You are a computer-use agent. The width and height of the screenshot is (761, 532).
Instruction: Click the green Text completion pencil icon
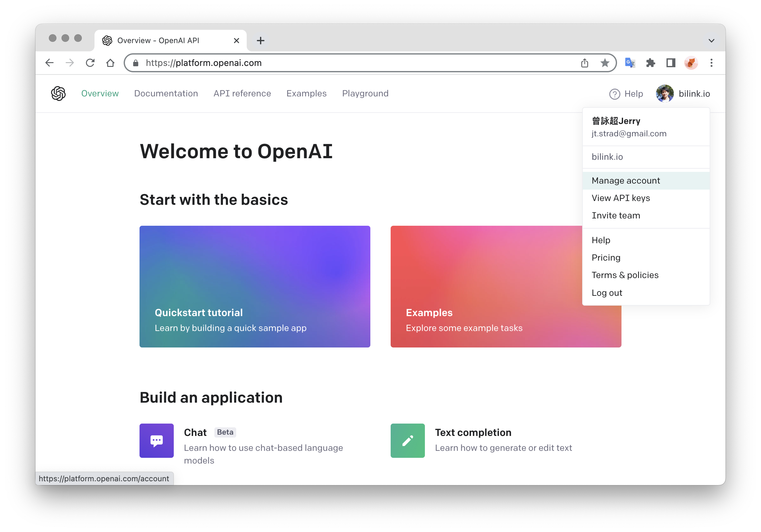click(407, 440)
